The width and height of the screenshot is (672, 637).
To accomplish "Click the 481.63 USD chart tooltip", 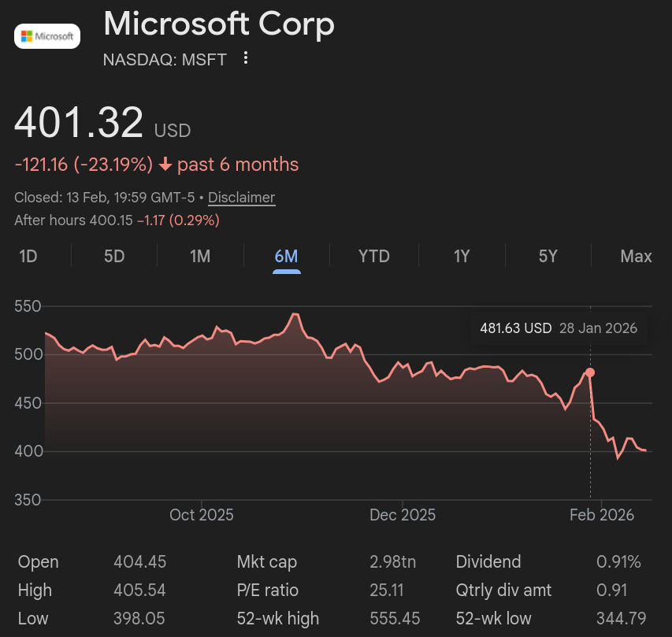I will pos(559,328).
